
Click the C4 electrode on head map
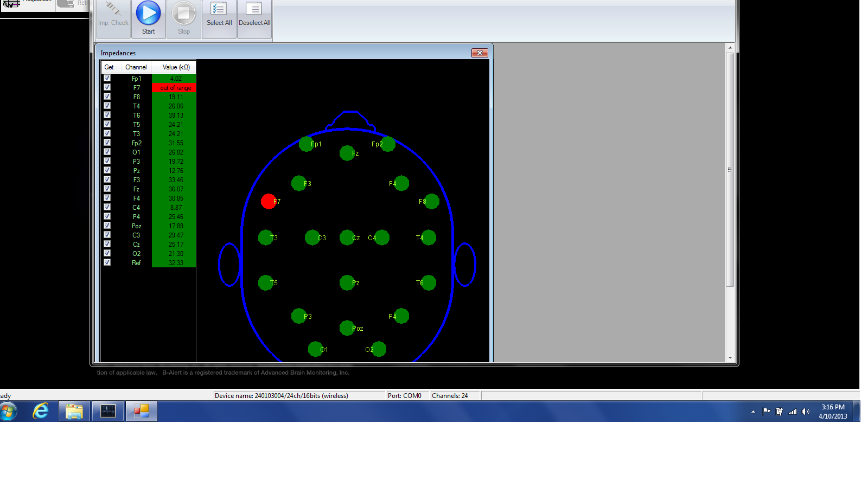coord(382,237)
